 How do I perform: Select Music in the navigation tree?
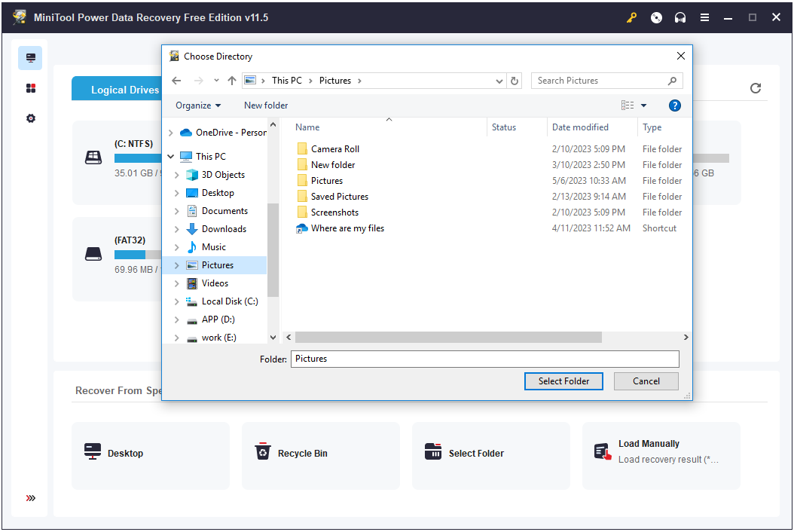coord(213,247)
